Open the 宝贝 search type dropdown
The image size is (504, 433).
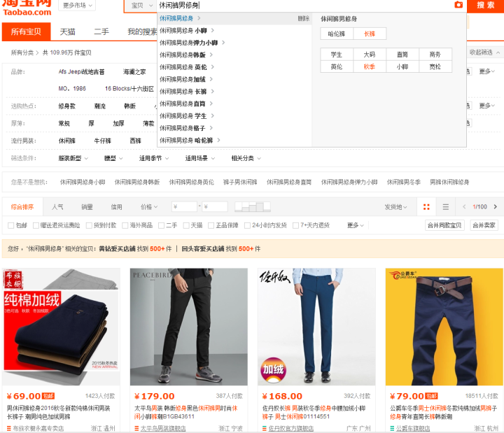click(x=141, y=6)
